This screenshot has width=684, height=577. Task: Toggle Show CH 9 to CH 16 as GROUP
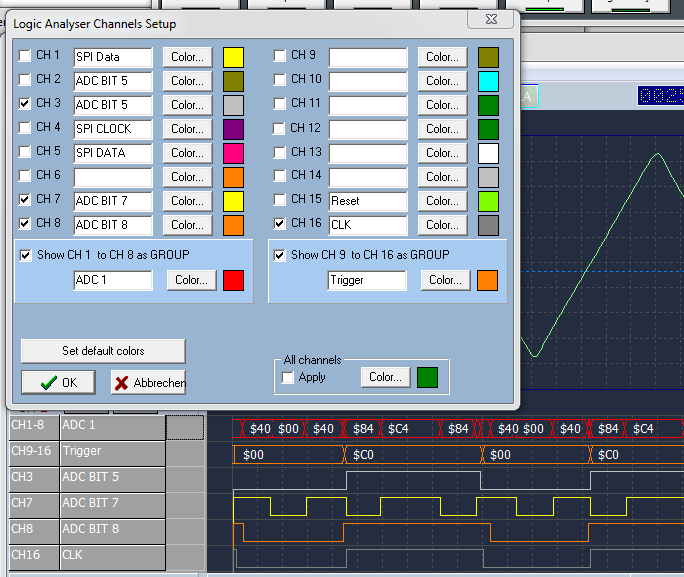[280, 255]
